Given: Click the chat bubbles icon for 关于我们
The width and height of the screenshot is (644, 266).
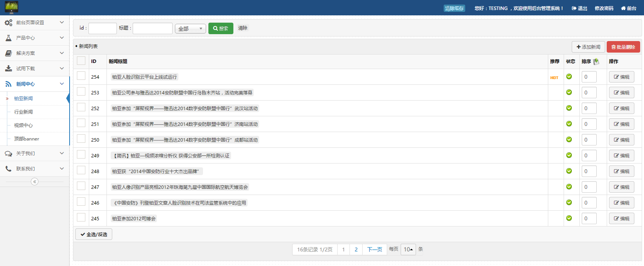Looking at the screenshot, I should pos(8,154).
